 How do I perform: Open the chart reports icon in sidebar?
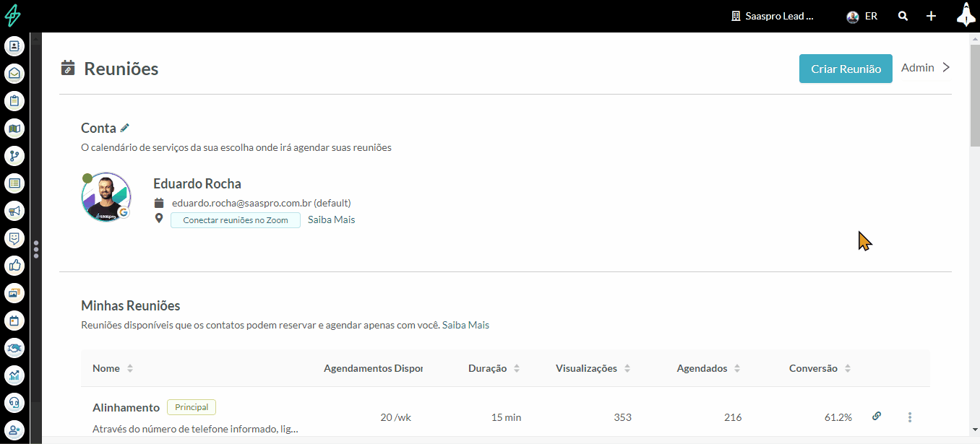tap(14, 375)
